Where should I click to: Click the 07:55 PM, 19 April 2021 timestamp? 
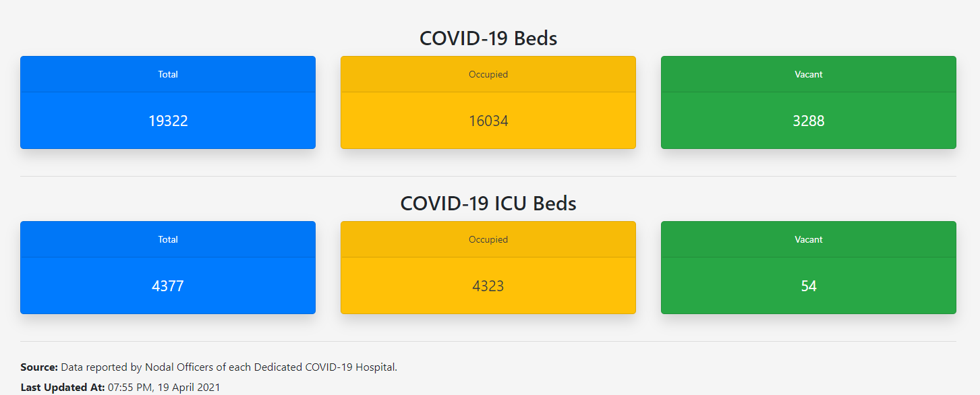pos(164,388)
